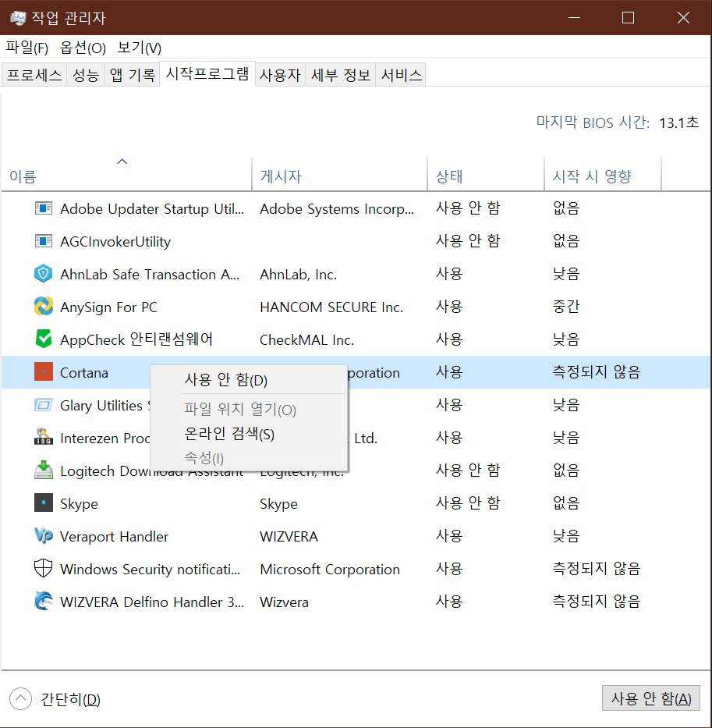This screenshot has height=728, width=712.
Task: Click publisher CheckMAL Inc.
Action: 306,340
